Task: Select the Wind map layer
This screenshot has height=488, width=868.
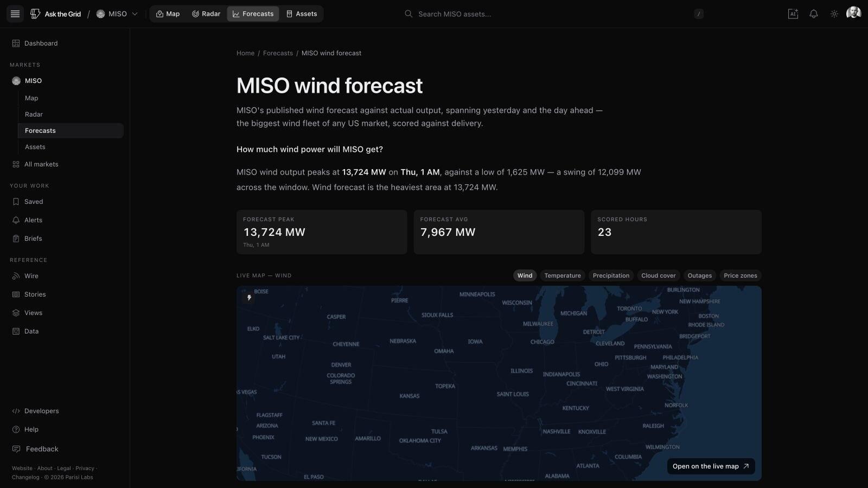Action: 525,275
